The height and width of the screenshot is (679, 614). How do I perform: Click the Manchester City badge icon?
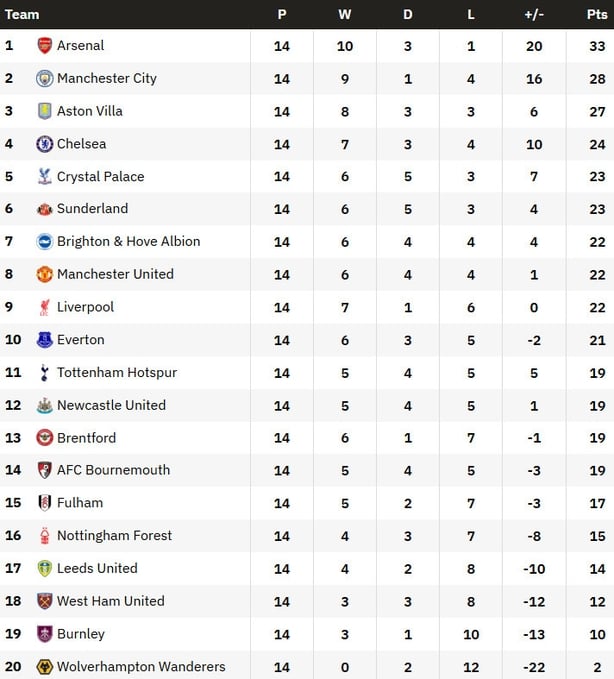45,79
